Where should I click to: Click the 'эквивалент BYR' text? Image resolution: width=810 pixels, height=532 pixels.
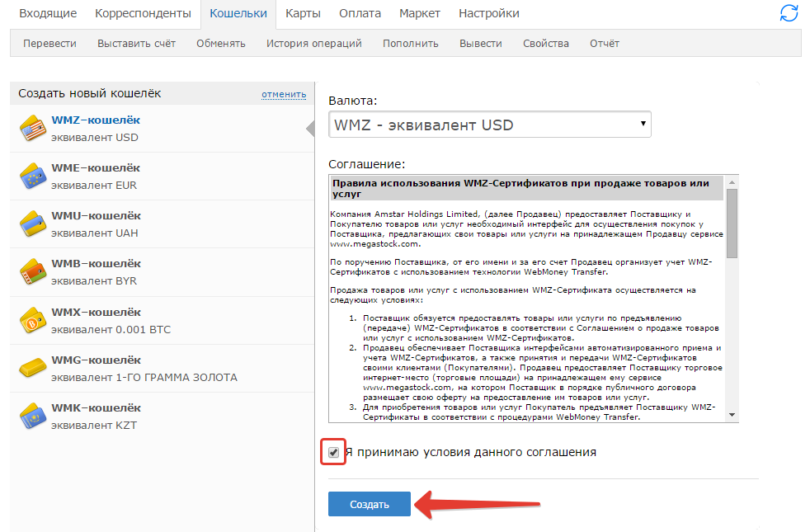pyautogui.click(x=94, y=281)
